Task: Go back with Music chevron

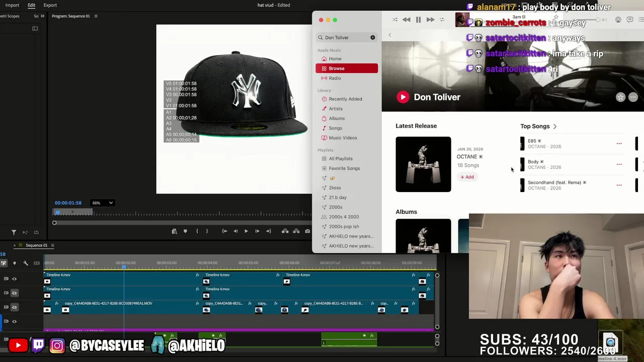Action: coord(389,35)
